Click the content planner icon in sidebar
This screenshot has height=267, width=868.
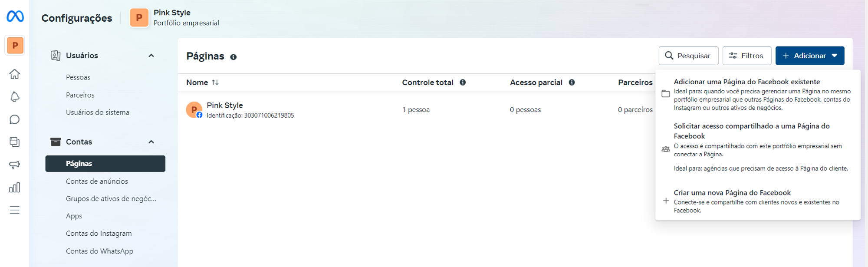coord(15,142)
